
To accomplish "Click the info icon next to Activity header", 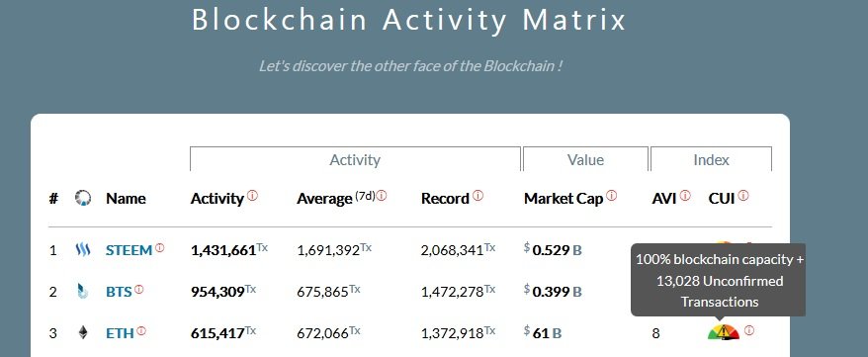I will click(x=252, y=195).
